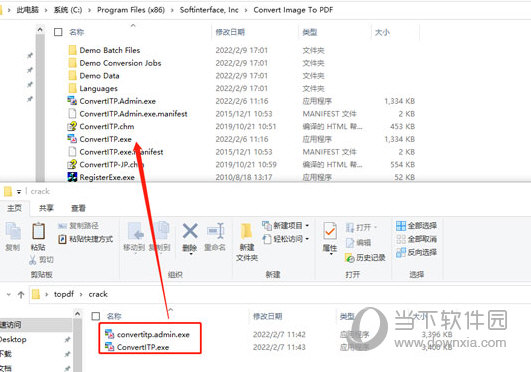Expand the crack window recent locations chevron

coord(8,294)
